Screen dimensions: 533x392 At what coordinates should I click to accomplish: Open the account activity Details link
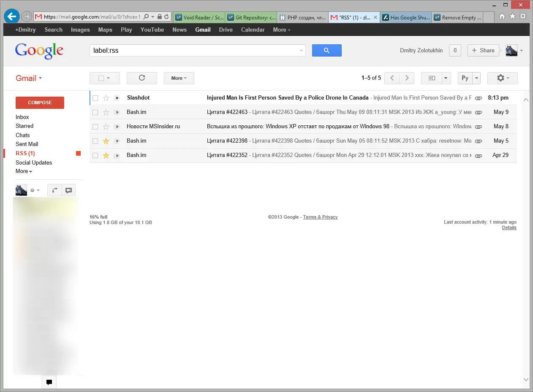[x=509, y=227]
